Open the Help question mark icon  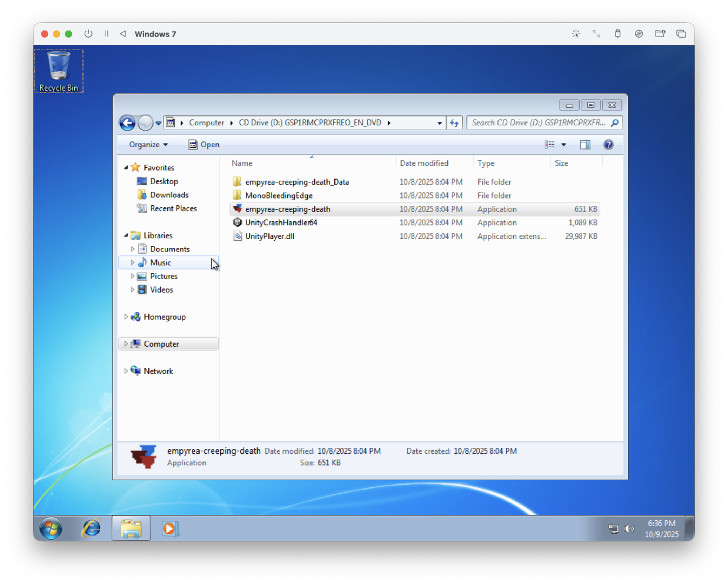609,145
